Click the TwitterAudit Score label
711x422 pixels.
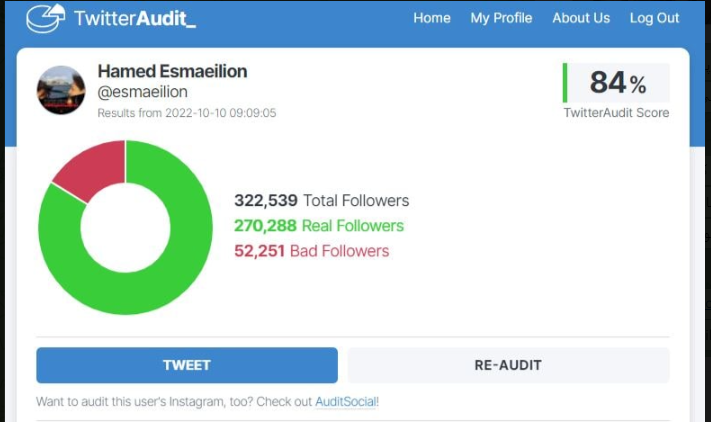click(x=616, y=113)
